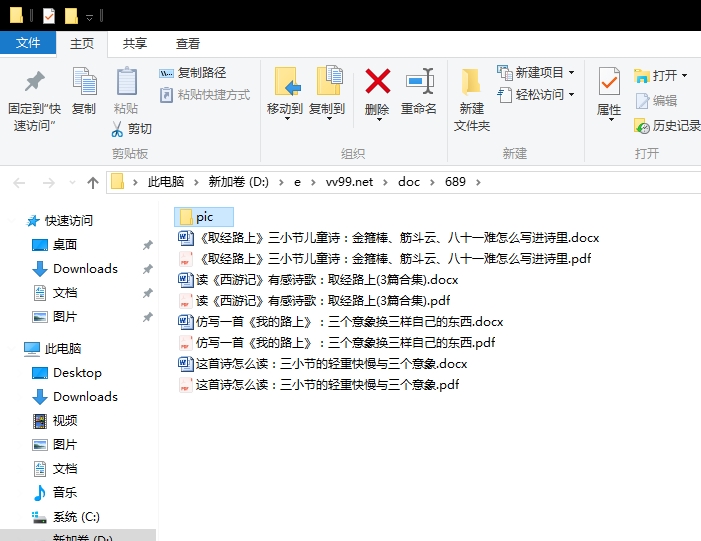Click 此电脑 in the address breadcrumb

tap(166, 182)
